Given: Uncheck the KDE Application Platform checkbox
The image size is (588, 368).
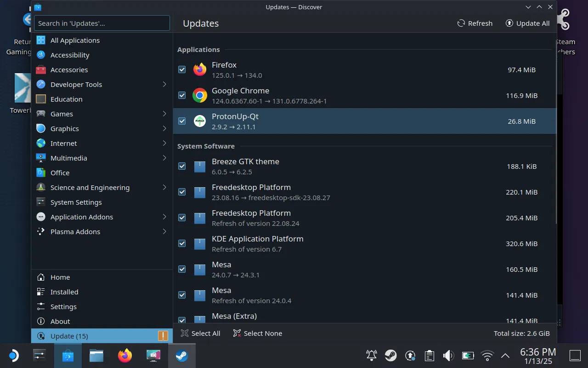Looking at the screenshot, I should (x=182, y=244).
